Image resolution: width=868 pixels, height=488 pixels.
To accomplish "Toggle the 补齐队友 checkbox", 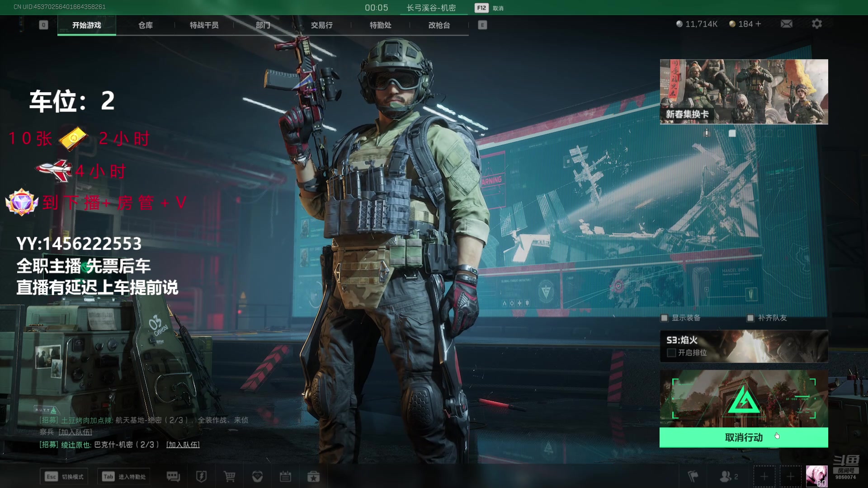I will (750, 318).
